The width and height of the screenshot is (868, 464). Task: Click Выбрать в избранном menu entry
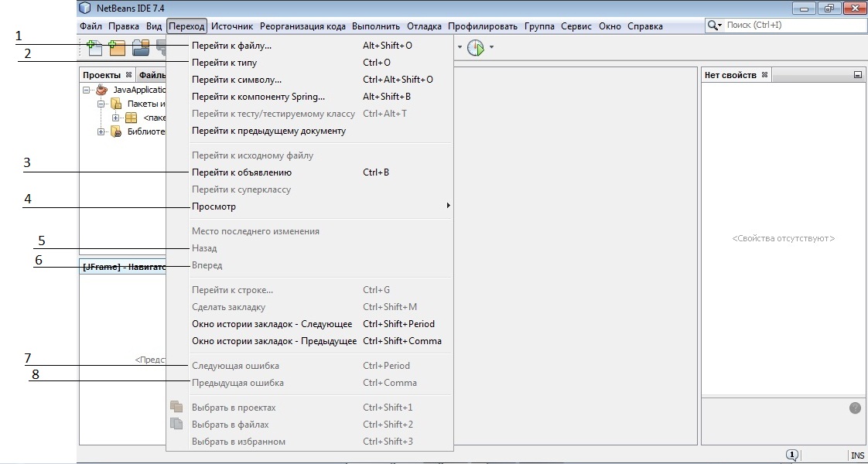tap(309, 442)
